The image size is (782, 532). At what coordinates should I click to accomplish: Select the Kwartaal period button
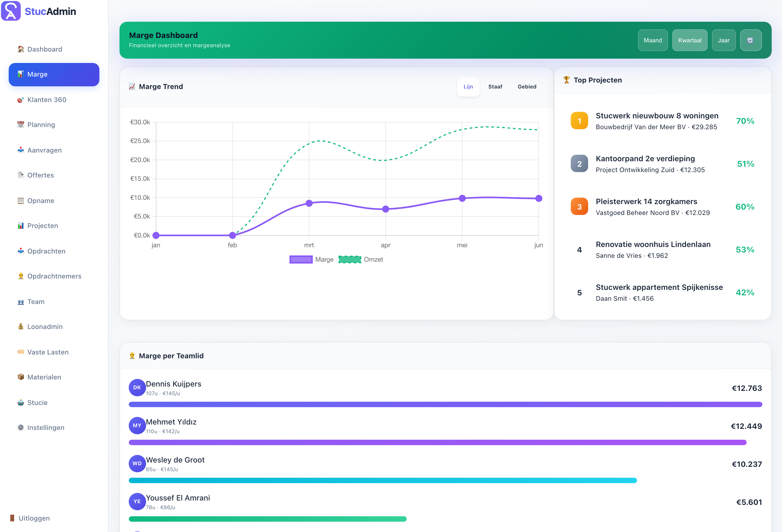pos(690,40)
